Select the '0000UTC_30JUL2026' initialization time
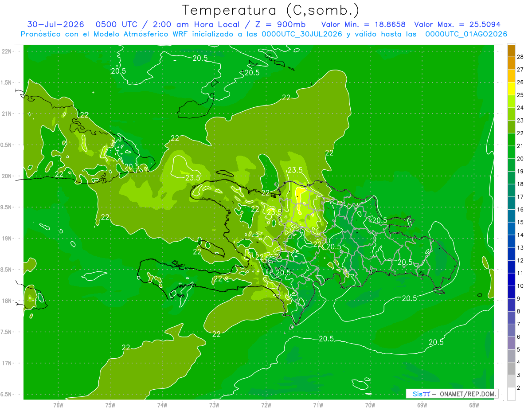The image size is (532, 411). (x=301, y=34)
